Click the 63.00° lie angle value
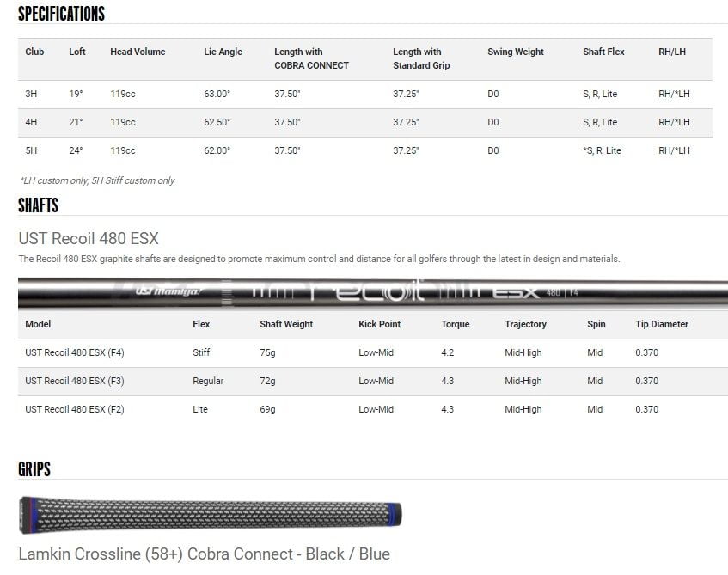Screen dimensions: 728x575 [217, 94]
